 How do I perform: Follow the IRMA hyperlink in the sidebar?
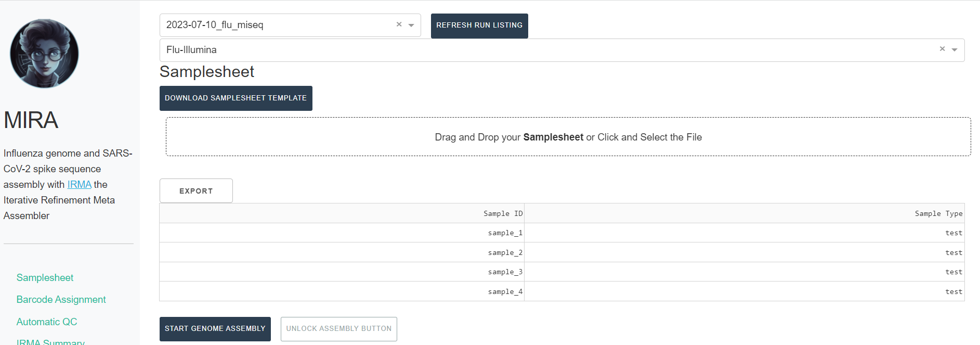coord(79,185)
